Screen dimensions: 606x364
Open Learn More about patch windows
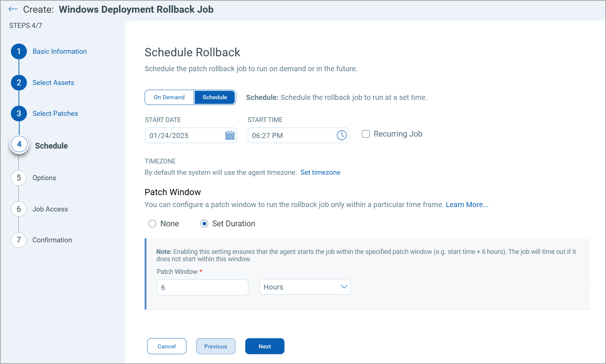pos(467,205)
